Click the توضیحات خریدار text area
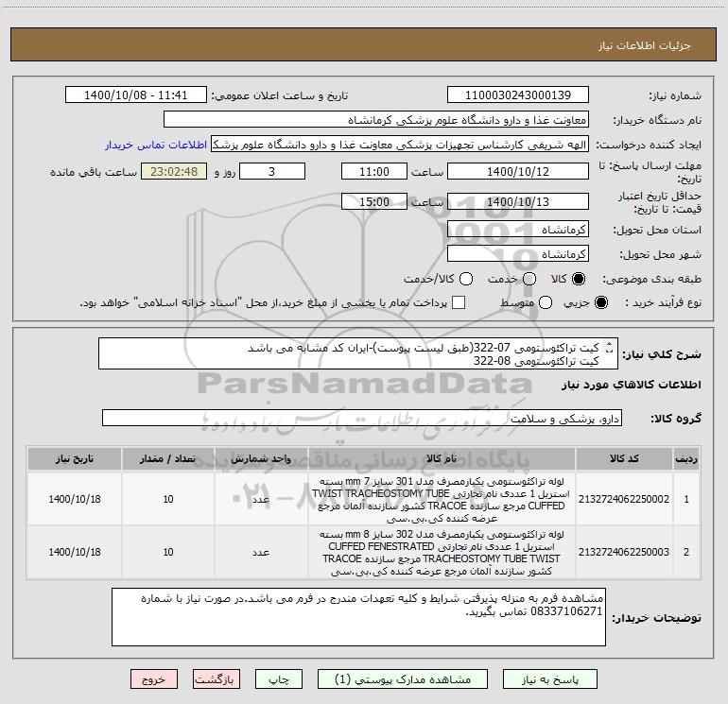The width and height of the screenshot is (728, 704). (358, 617)
